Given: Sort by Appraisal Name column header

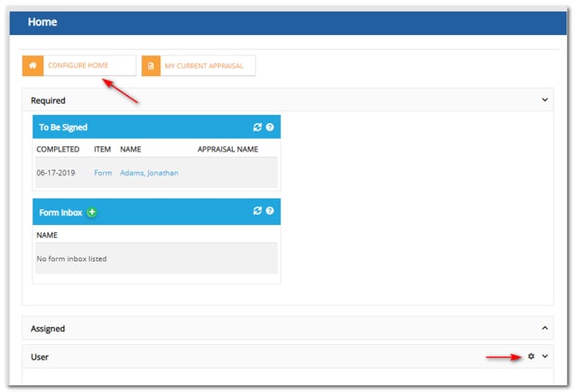Looking at the screenshot, I should click(227, 149).
